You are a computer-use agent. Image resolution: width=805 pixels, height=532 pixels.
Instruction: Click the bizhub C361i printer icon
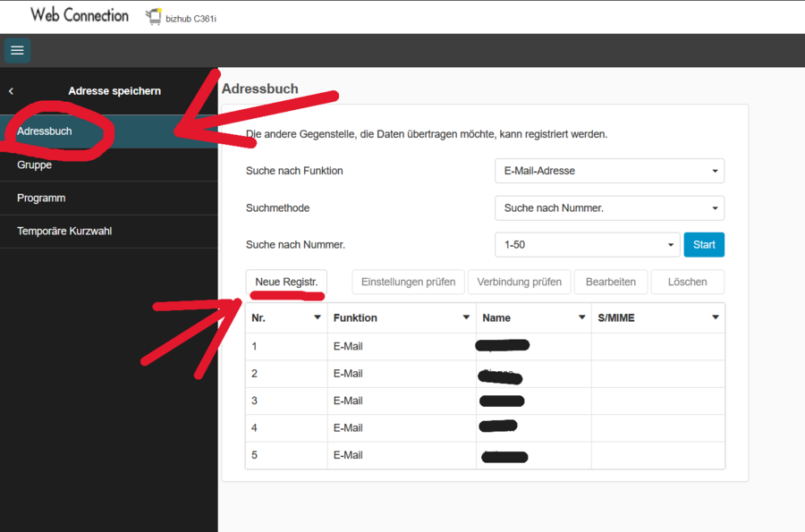pos(154,17)
